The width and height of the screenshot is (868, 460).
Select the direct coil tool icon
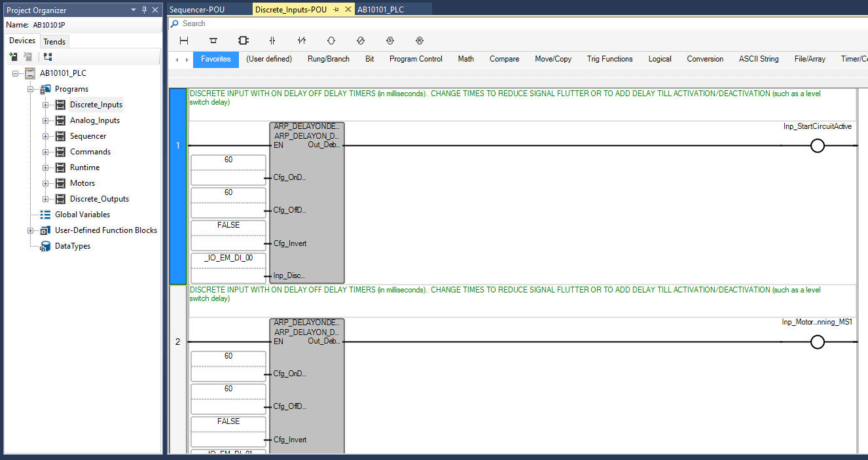click(331, 41)
